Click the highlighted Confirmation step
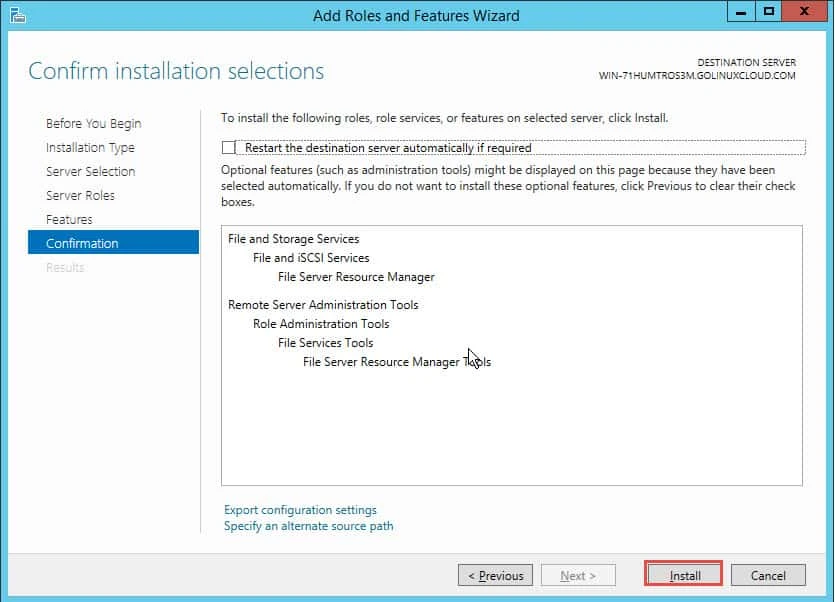This screenshot has width=835, height=602. click(82, 243)
